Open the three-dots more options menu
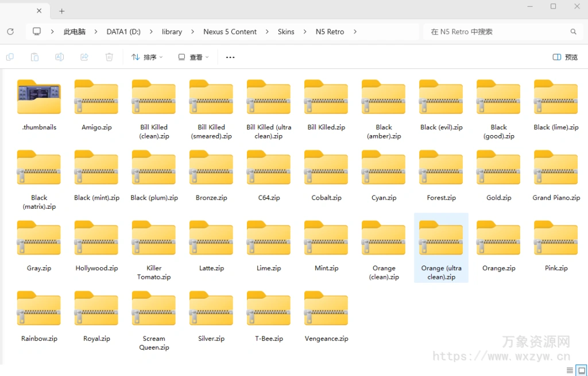588x376 pixels. pyautogui.click(x=230, y=57)
